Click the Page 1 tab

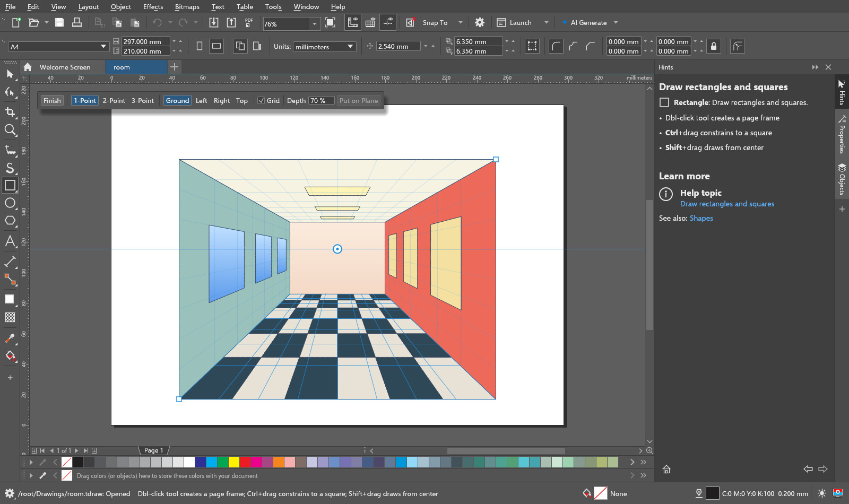point(154,450)
